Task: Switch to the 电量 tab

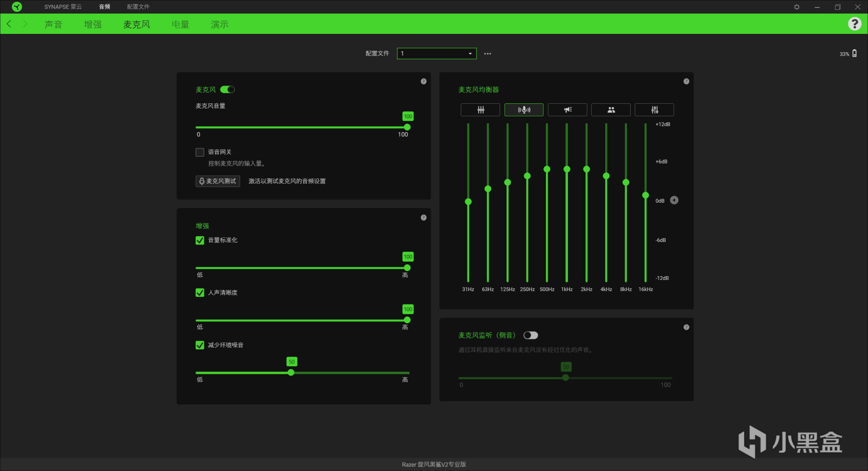Action: 180,24
